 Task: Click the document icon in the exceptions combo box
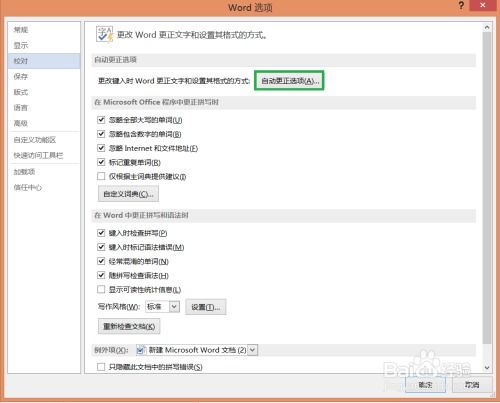tap(140, 350)
